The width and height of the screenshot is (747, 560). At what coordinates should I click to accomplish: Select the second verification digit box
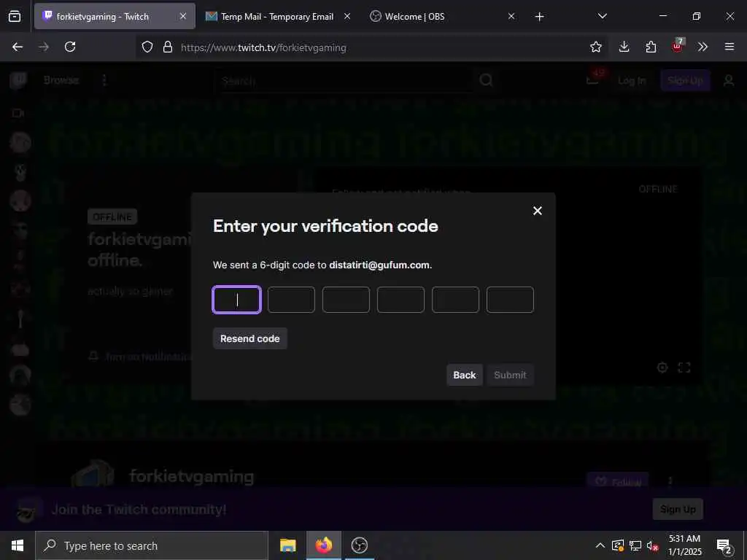point(291,300)
